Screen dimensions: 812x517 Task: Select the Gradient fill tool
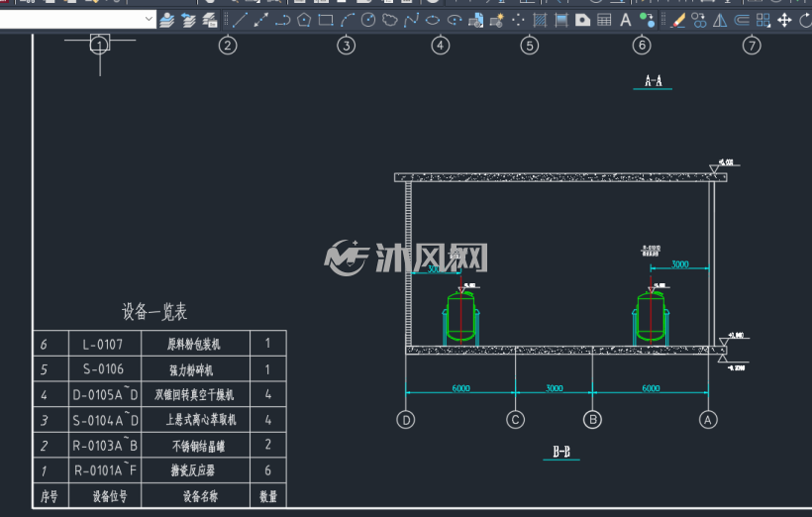pos(561,20)
